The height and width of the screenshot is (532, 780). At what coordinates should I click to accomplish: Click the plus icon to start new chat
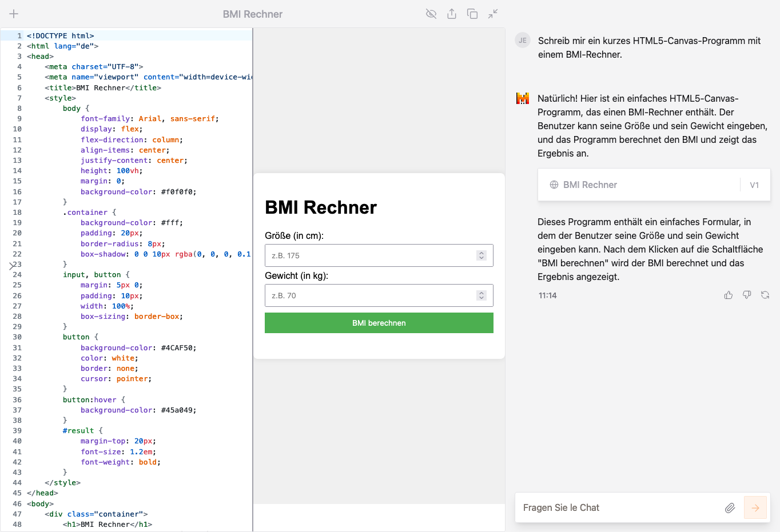click(x=14, y=14)
